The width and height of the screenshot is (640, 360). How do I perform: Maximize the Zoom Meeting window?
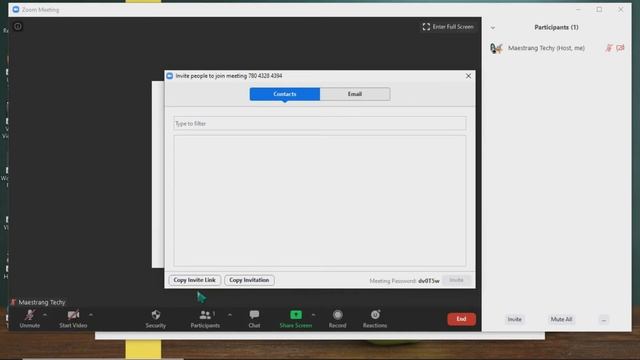coord(599,9)
